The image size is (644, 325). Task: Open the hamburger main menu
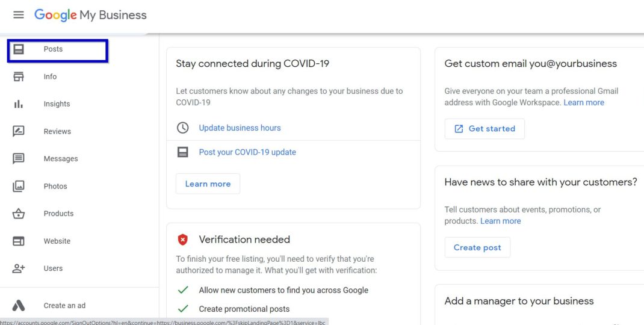point(19,15)
